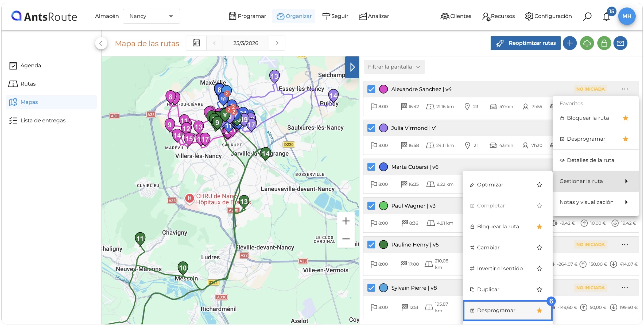This screenshot has height=327, width=644.
Task: Open Lista de entregas in sidebar
Action: [x=43, y=121]
